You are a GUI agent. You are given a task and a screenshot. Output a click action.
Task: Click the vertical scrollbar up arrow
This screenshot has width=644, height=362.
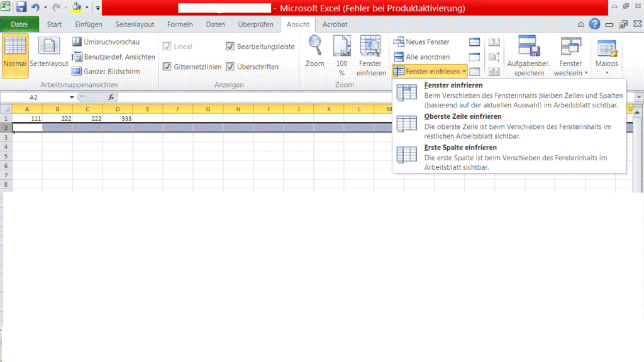pos(637,112)
